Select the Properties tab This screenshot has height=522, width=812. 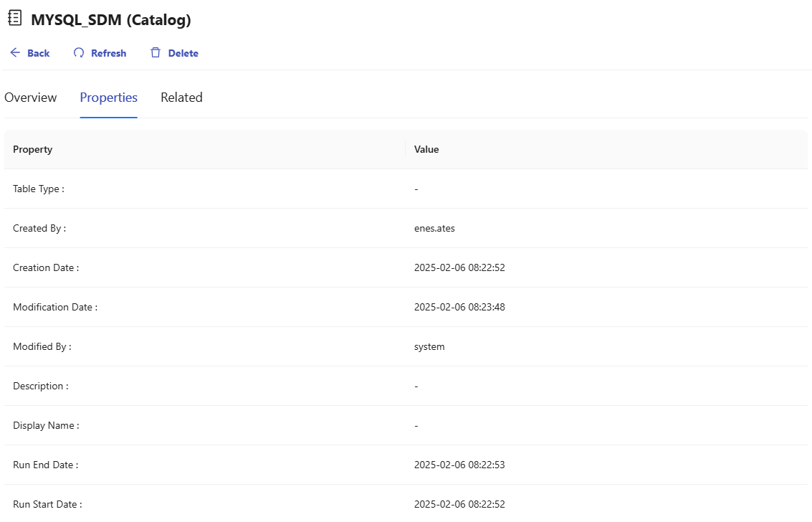pos(108,98)
